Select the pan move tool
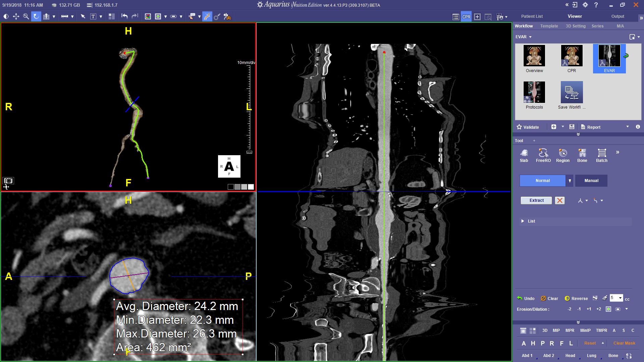 click(x=16, y=16)
